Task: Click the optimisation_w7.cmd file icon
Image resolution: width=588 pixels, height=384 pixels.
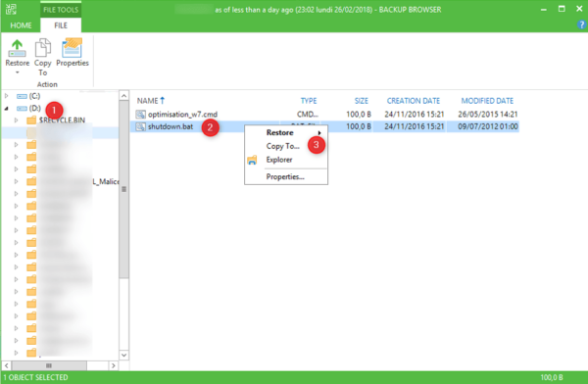Action: pyautogui.click(x=140, y=114)
